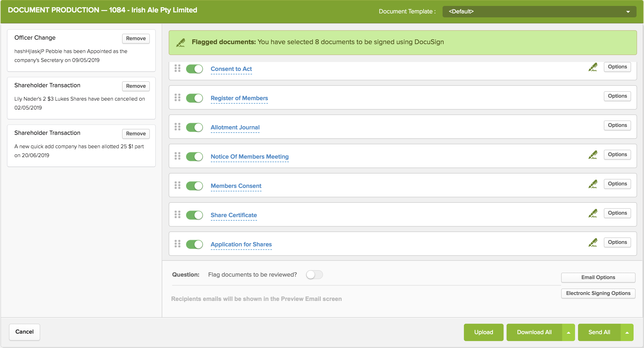Click signing icon on Application for Shares row
This screenshot has width=644, height=348.
click(592, 242)
